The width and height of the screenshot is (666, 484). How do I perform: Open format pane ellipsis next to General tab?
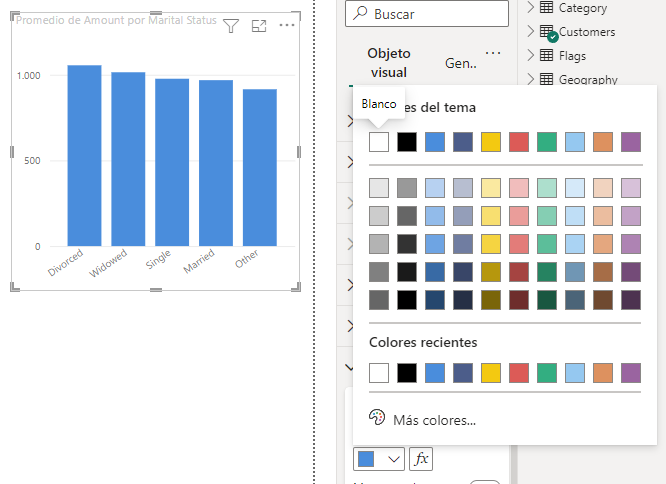[x=493, y=53]
